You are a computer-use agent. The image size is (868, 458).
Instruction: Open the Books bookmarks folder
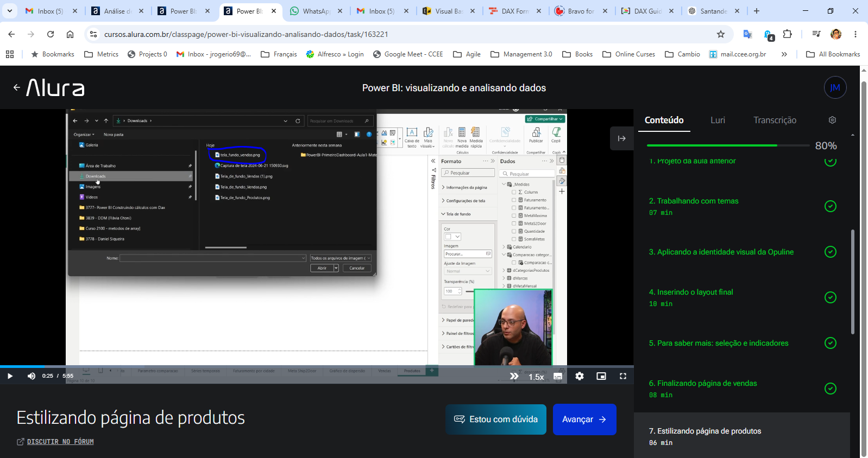click(577, 54)
